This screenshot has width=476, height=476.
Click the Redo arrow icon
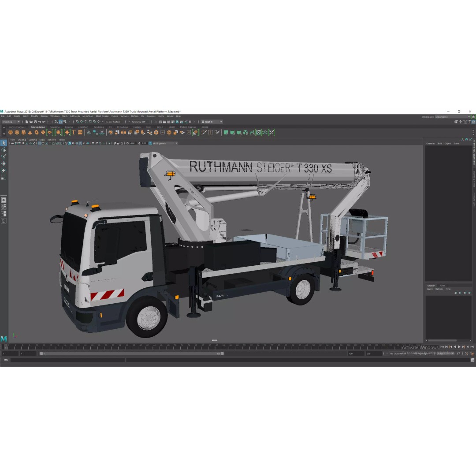44,122
